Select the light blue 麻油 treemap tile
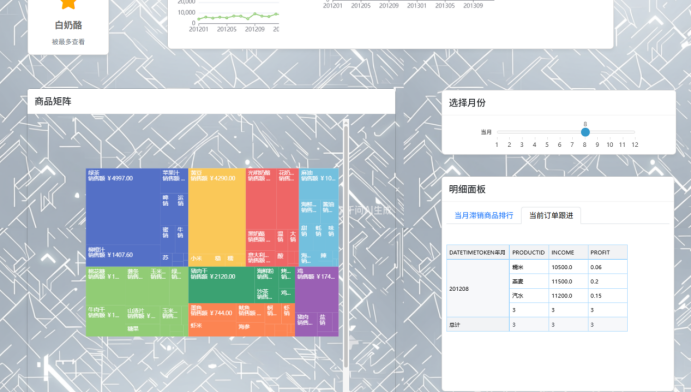691x392 pixels. 319,183
